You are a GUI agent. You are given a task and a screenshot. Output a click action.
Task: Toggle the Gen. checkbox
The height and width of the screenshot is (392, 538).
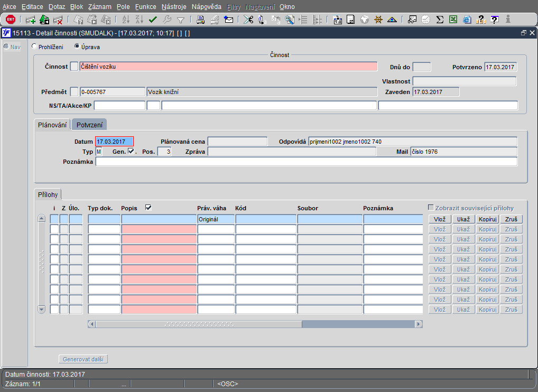click(x=131, y=152)
